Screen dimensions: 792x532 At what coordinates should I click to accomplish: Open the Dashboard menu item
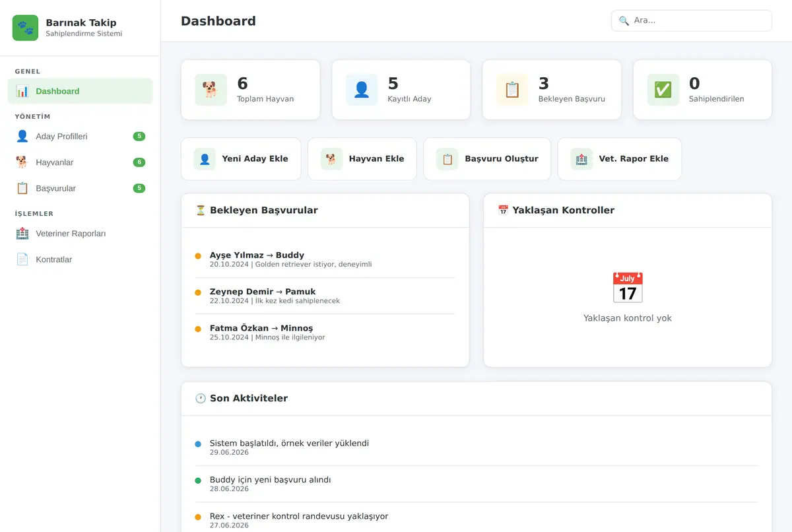(x=80, y=91)
